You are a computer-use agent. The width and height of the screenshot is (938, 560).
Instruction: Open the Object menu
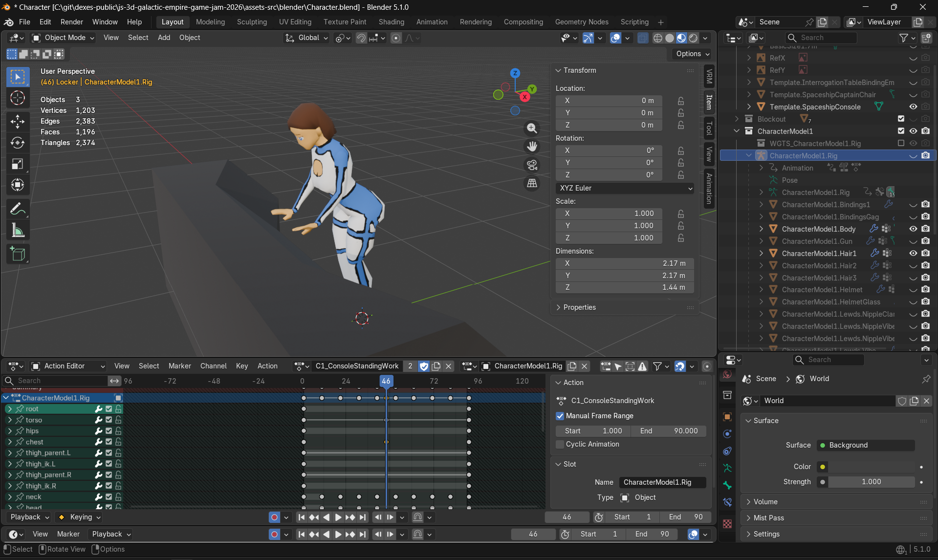click(x=190, y=38)
